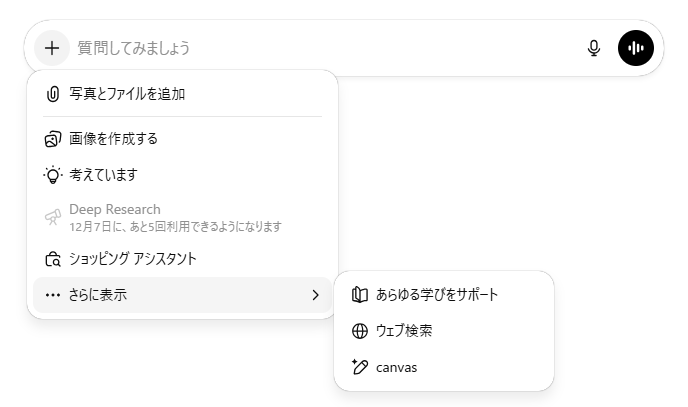This screenshot has width=688, height=407.
Task: Click the shopping assistant bag icon
Action: (53, 259)
